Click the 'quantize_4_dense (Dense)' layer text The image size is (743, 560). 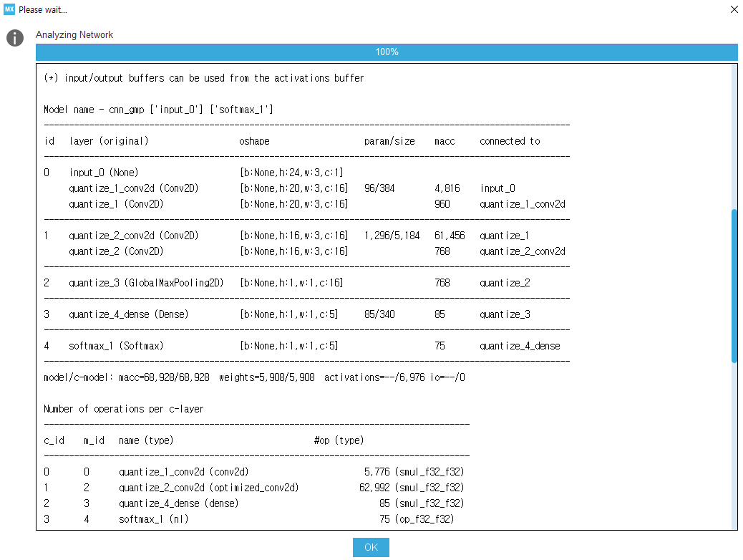(128, 314)
